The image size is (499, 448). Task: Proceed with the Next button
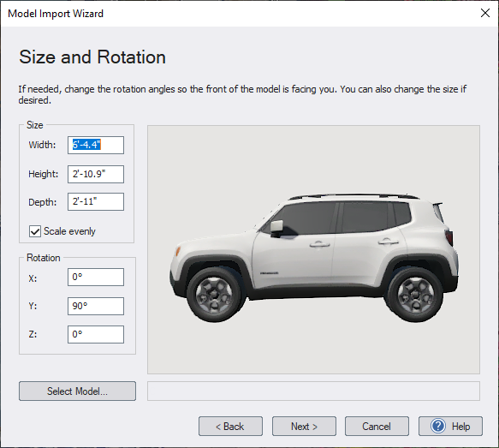click(304, 426)
